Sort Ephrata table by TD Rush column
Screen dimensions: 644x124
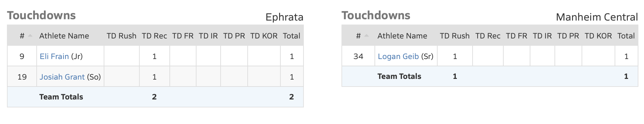(x=122, y=36)
